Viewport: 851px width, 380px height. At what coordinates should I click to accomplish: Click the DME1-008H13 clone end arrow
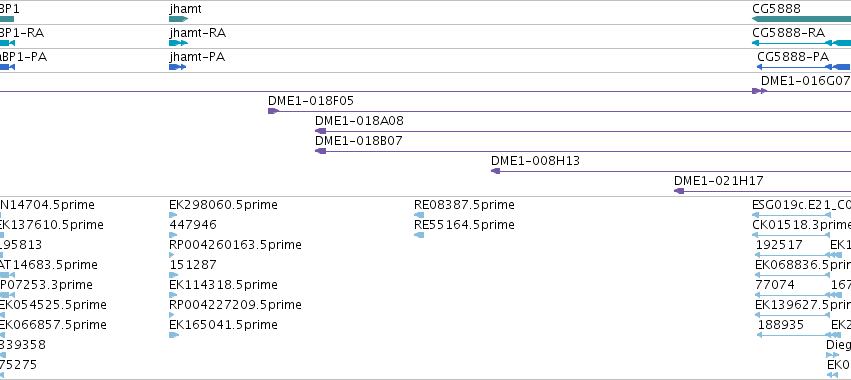pos(496,171)
